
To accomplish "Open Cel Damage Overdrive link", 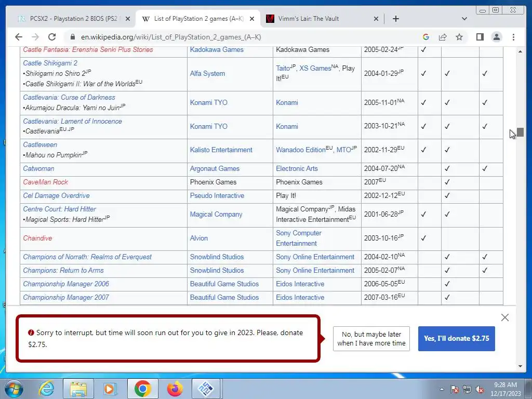I will [x=56, y=196].
